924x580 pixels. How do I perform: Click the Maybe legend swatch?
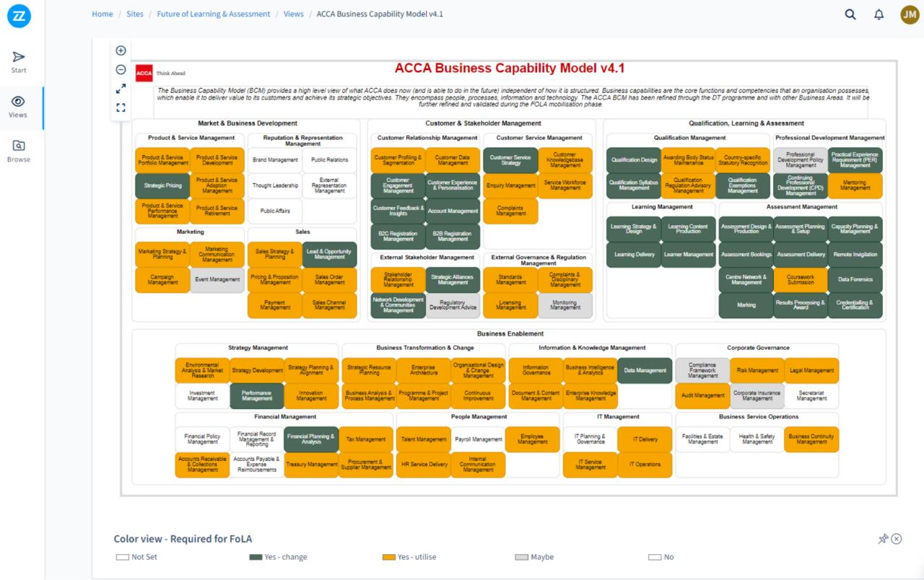point(522,557)
